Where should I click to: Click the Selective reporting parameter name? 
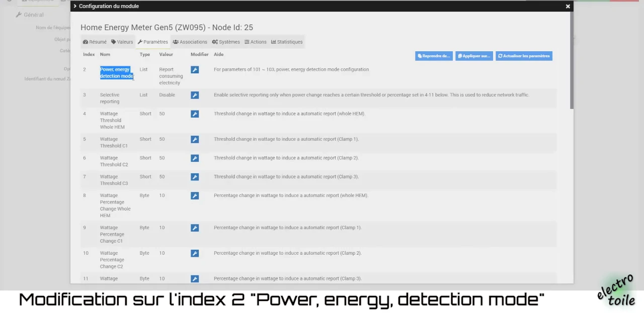(110, 98)
